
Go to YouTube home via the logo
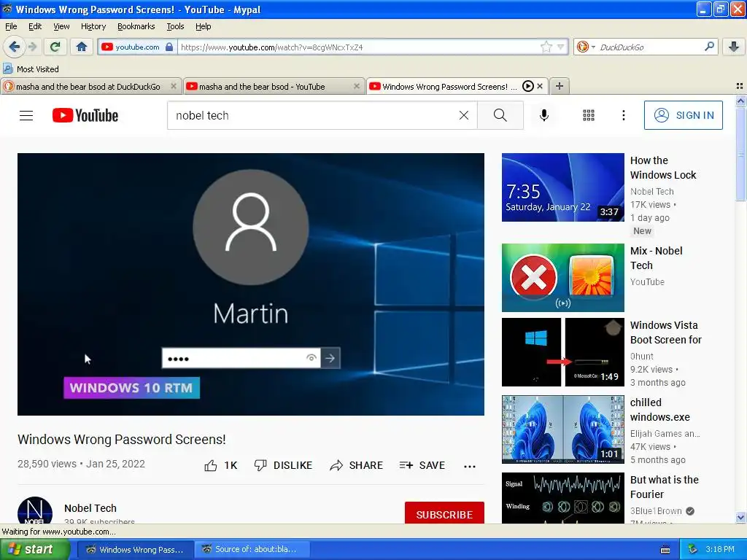[x=85, y=115]
